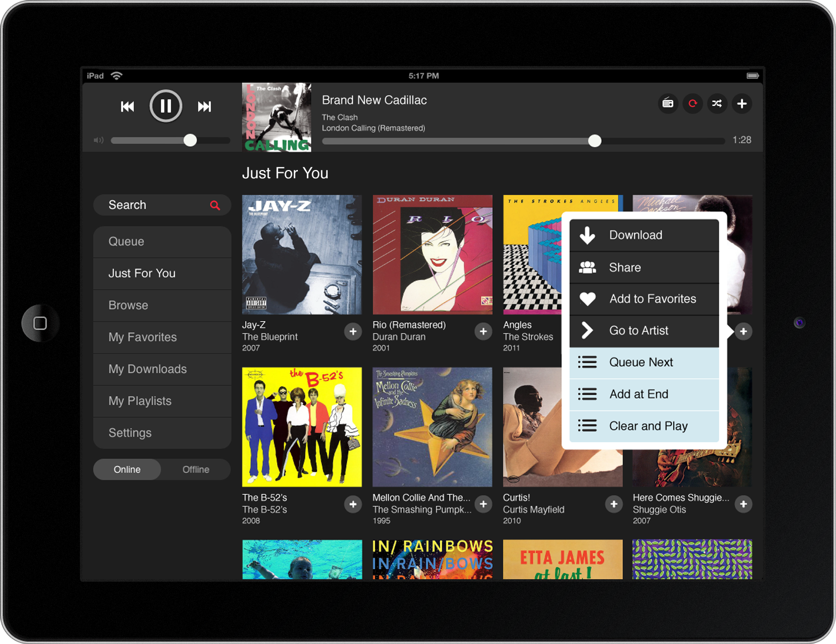Open the Jay-Z Blueprint album cover
The width and height of the screenshot is (836, 644).
(x=302, y=255)
